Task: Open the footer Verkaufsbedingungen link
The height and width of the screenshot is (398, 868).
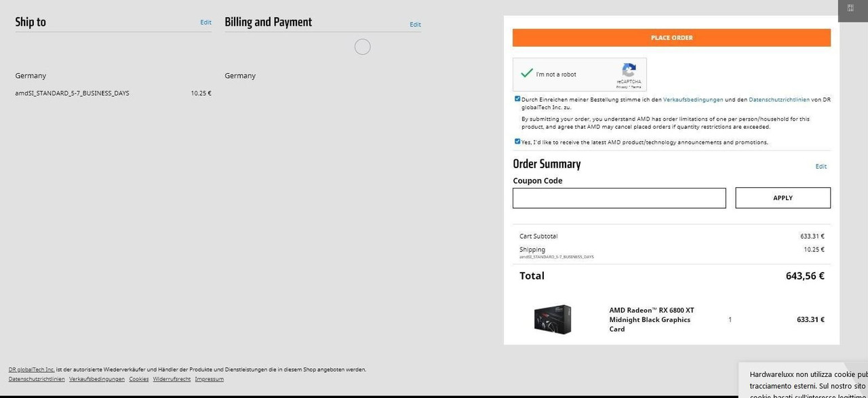Action: tap(97, 379)
